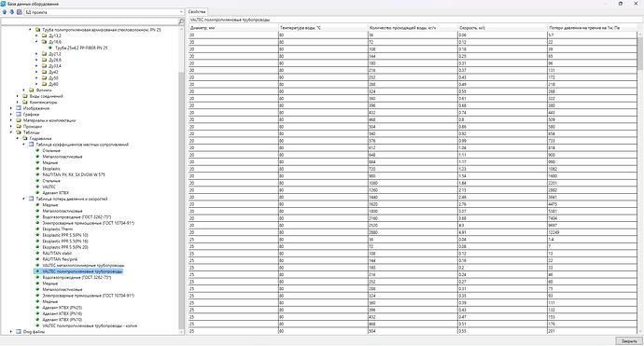Click the Закрыть button
Viewport: 644px width, 346px height.
point(629,341)
